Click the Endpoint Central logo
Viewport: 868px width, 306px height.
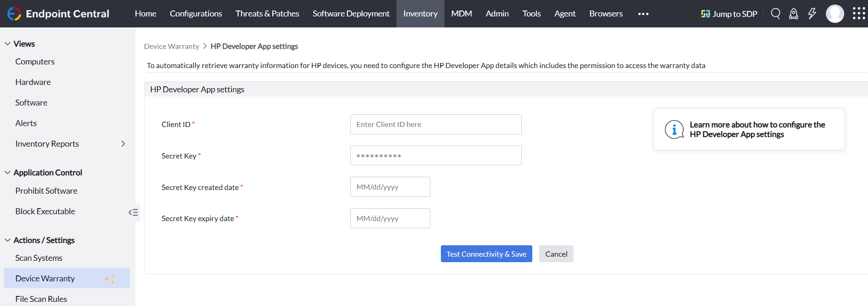click(x=58, y=14)
